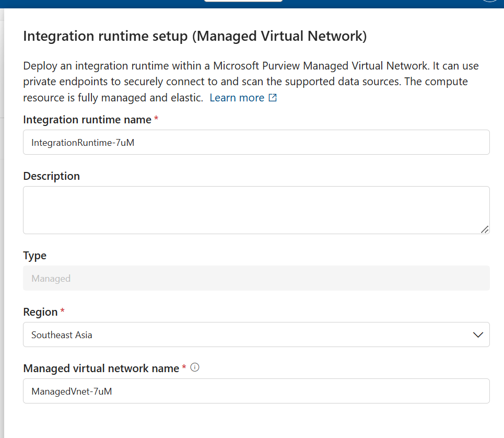Viewport: 504px width, 438px height.
Task: Click inside the empty Description text area
Action: point(256,208)
